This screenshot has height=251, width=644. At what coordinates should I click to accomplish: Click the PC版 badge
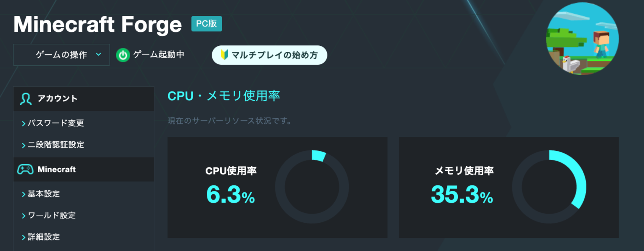[x=206, y=23]
